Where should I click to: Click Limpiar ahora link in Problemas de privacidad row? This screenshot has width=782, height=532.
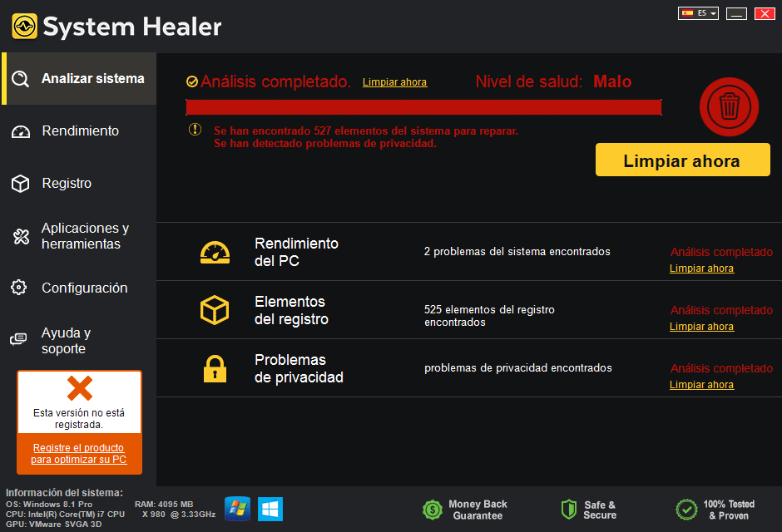point(701,385)
